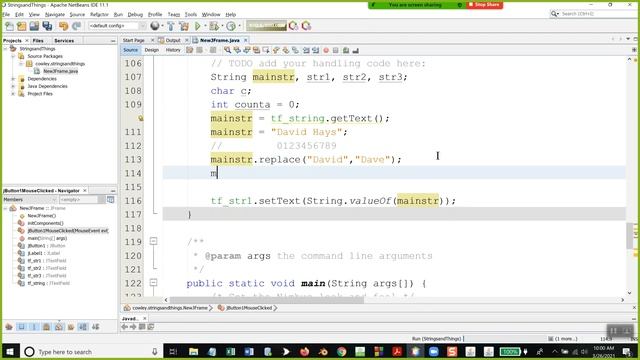Click the cowley.stringsandthings.New3Frame breadcrumb
The image size is (640, 360).
coord(169,308)
